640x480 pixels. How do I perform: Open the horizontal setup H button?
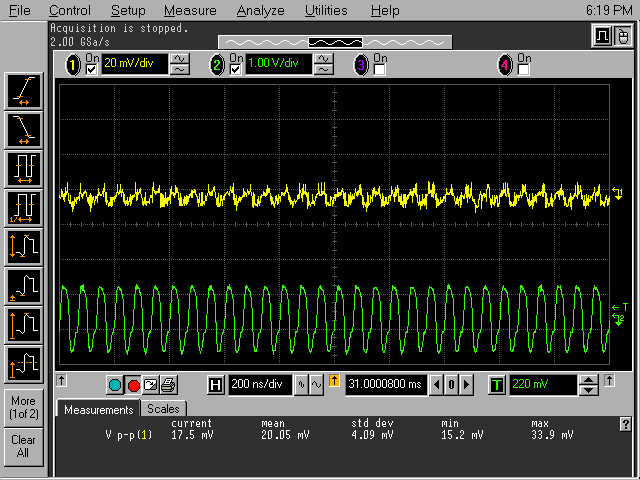(216, 385)
